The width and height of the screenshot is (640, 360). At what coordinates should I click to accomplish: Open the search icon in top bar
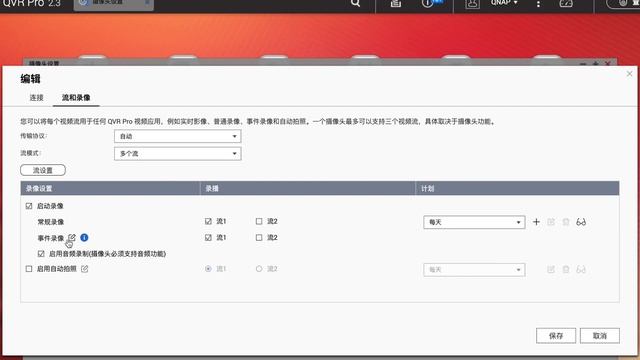(356, 3)
